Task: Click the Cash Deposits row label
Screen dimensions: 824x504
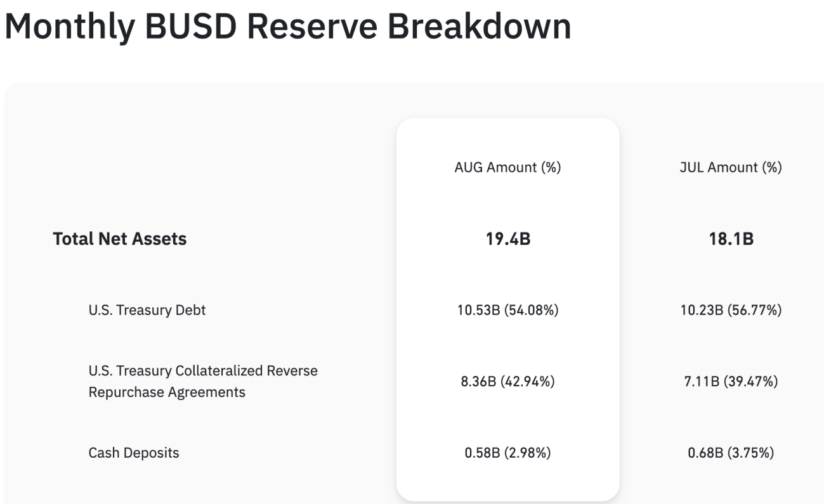Action: point(133,453)
